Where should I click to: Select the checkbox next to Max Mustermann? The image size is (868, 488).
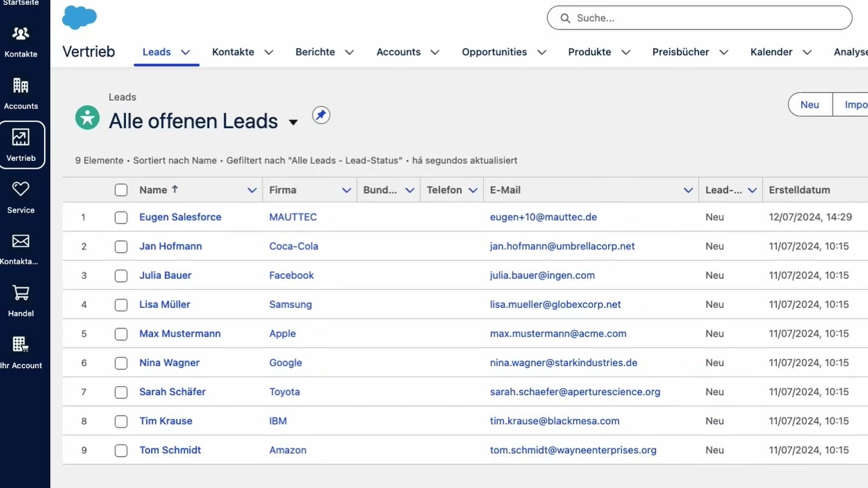pyautogui.click(x=121, y=334)
